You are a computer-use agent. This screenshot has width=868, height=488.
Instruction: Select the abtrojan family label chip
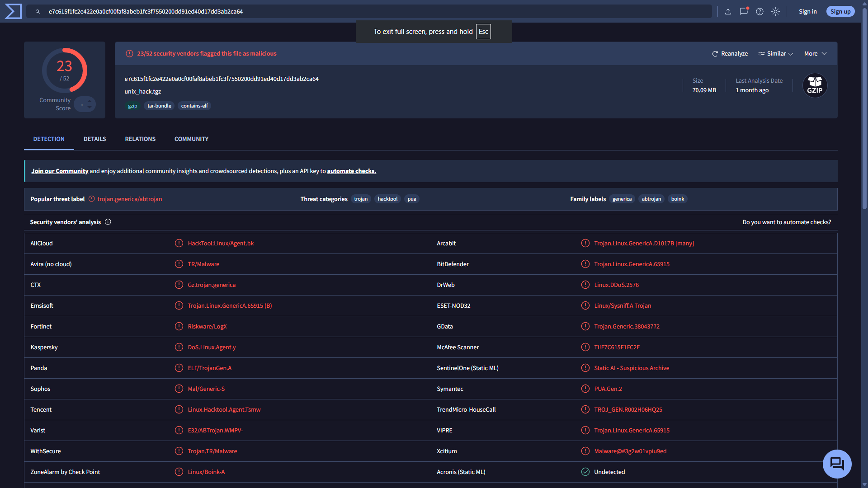pos(651,199)
